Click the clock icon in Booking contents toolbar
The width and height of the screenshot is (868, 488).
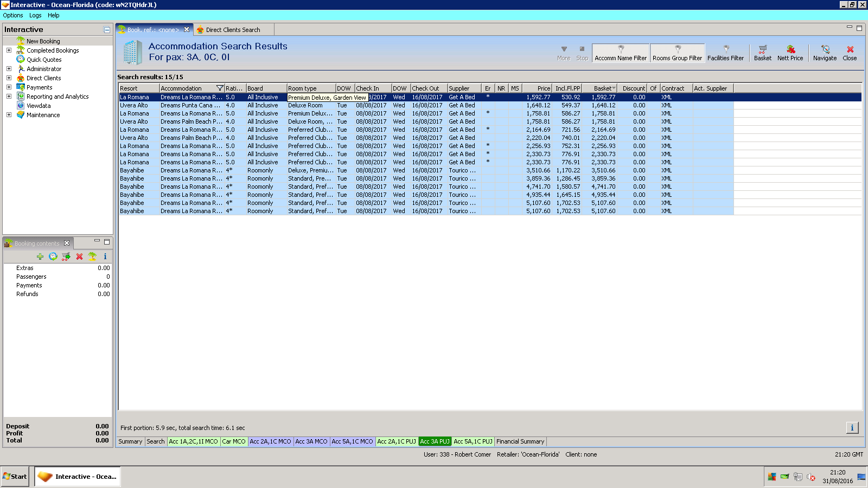pos(53,256)
